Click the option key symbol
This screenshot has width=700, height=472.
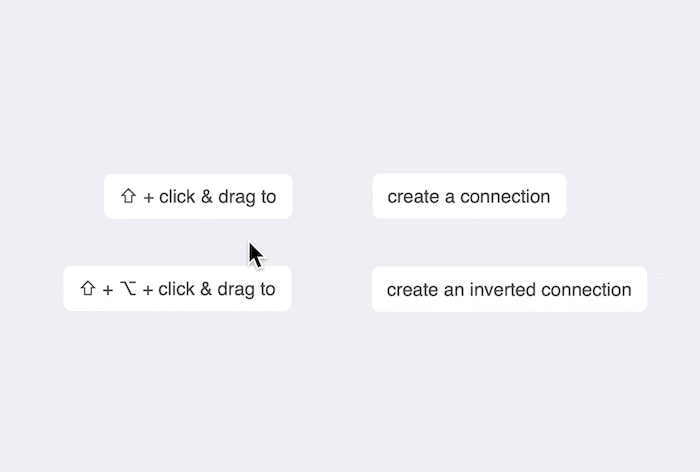(x=127, y=289)
